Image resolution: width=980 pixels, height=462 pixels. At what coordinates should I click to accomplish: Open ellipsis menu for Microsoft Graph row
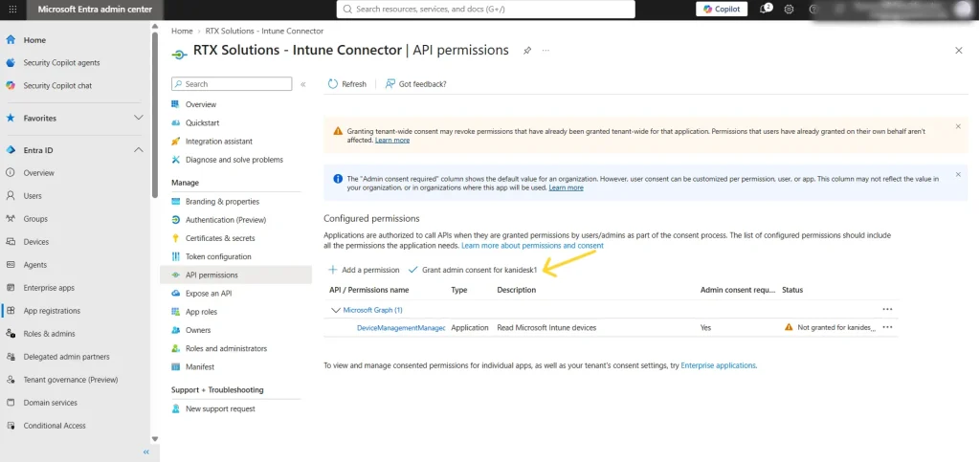[x=887, y=309]
